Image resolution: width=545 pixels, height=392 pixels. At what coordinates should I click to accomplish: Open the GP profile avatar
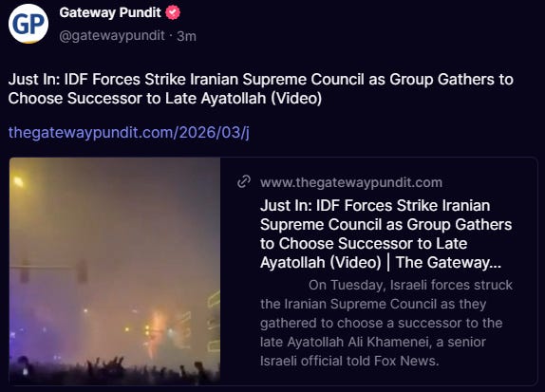pyautogui.click(x=28, y=24)
